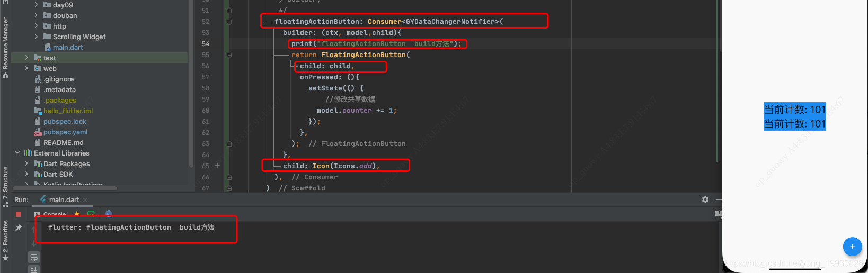
Task: Click the Scrolling Widget folder icon
Action: click(47, 37)
